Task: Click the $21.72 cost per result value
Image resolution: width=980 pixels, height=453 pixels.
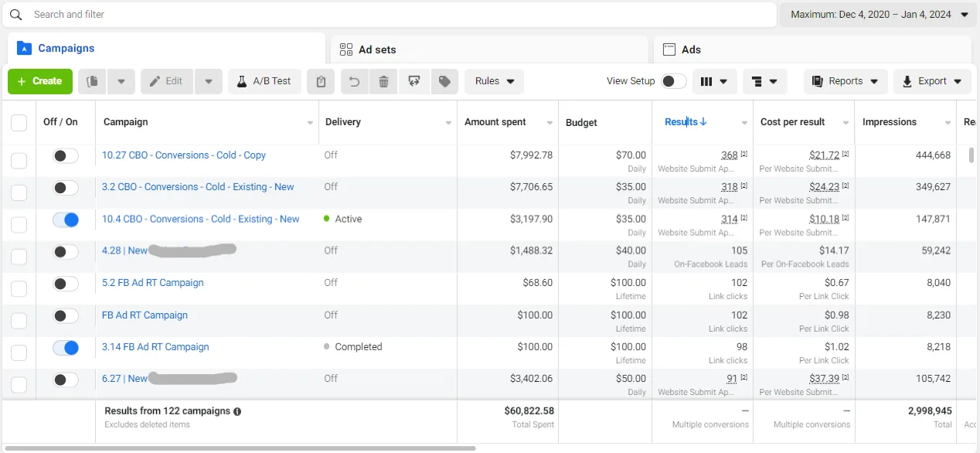Action: pos(825,155)
